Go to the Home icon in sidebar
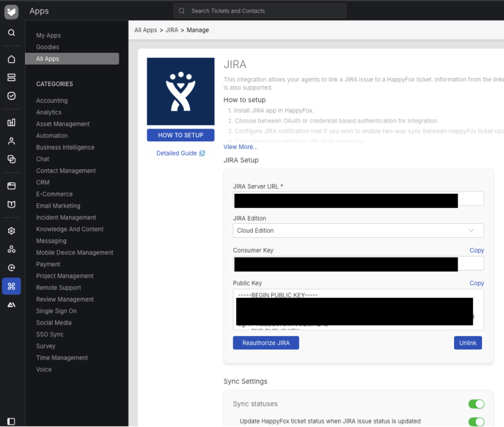504x427 pixels. [12, 59]
